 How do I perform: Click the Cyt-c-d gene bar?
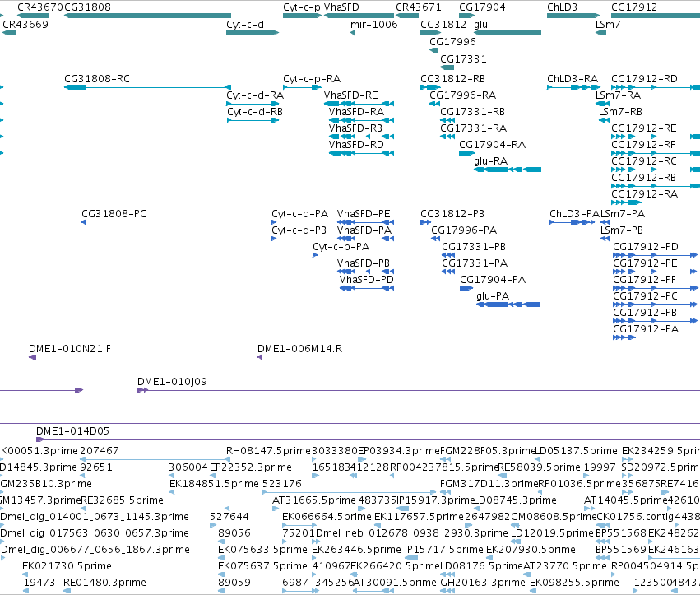253,33
